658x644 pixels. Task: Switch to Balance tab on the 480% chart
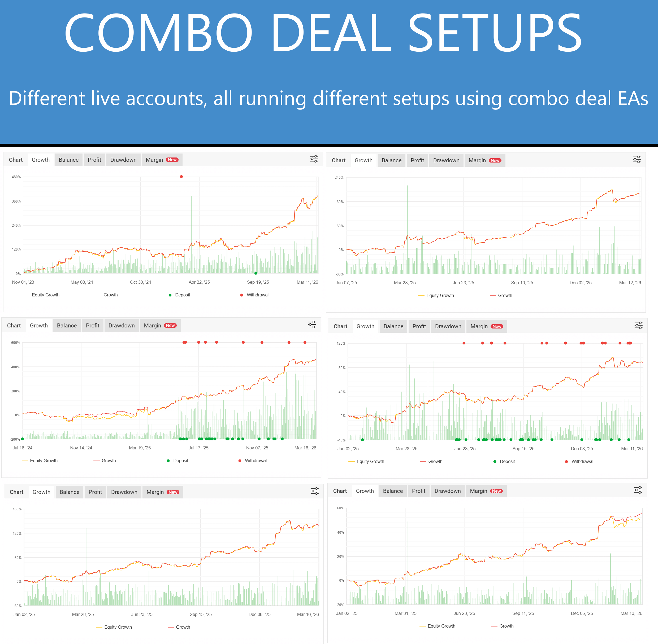coord(68,160)
